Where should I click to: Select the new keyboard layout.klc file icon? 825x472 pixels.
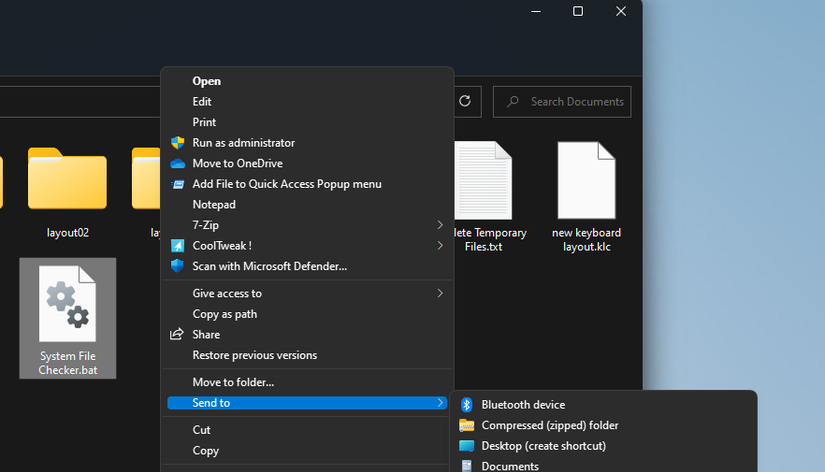point(587,180)
